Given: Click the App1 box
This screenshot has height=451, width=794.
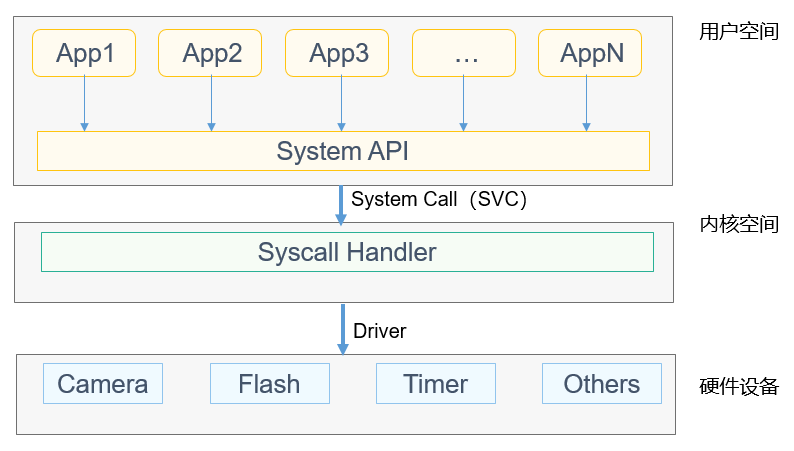Looking at the screenshot, I should click(84, 54).
